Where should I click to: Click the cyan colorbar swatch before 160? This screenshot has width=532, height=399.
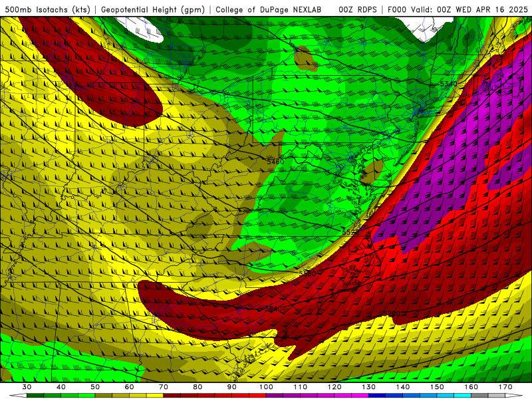pyautogui.click(x=463, y=396)
